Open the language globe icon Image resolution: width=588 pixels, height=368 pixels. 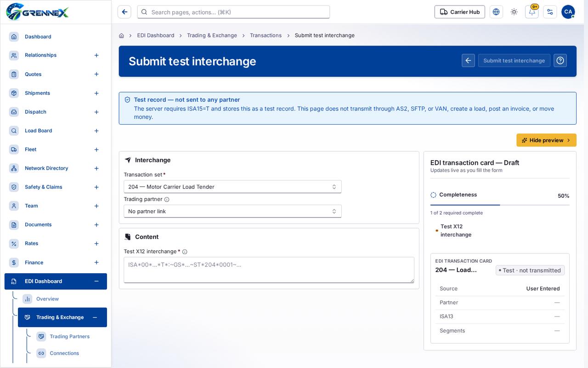click(496, 12)
